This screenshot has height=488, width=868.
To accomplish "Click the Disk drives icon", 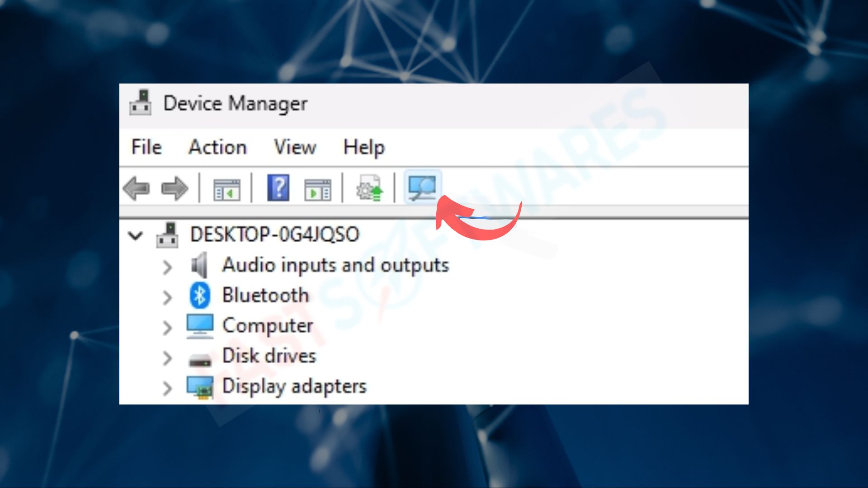I will click(200, 360).
